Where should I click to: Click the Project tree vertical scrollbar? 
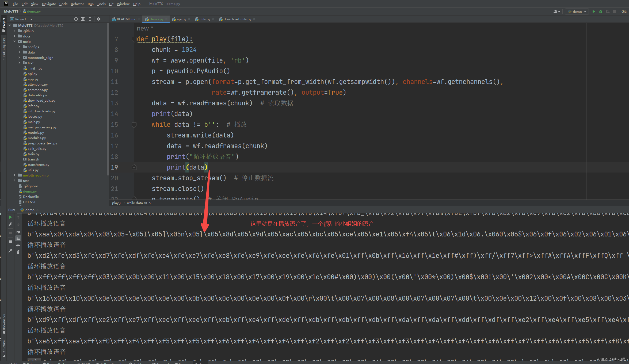pos(108,99)
